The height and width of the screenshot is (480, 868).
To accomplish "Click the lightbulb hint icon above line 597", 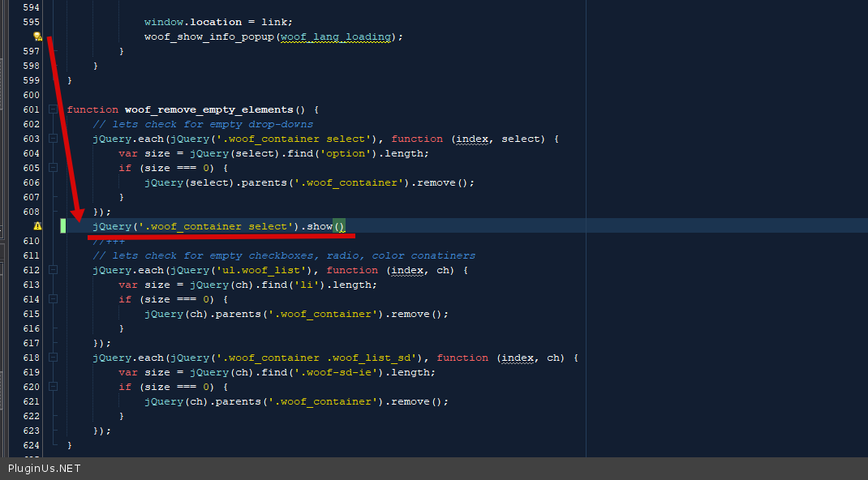I will coord(37,36).
